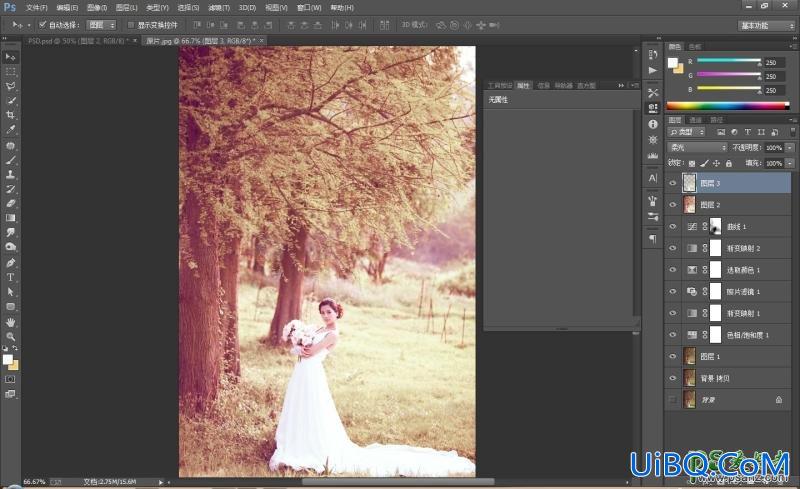Screen dimensions: 800x489
Task: Show the hidden 背景 layer
Action: click(672, 400)
